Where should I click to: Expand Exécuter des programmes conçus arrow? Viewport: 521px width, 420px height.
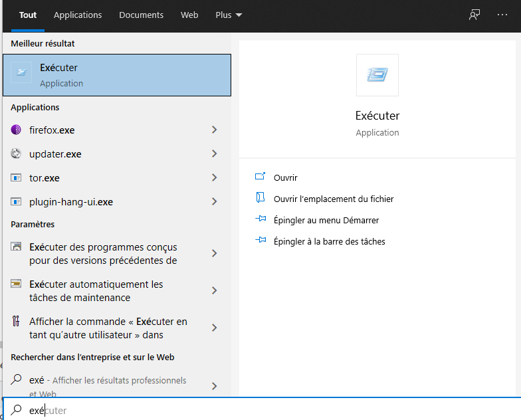click(x=214, y=253)
